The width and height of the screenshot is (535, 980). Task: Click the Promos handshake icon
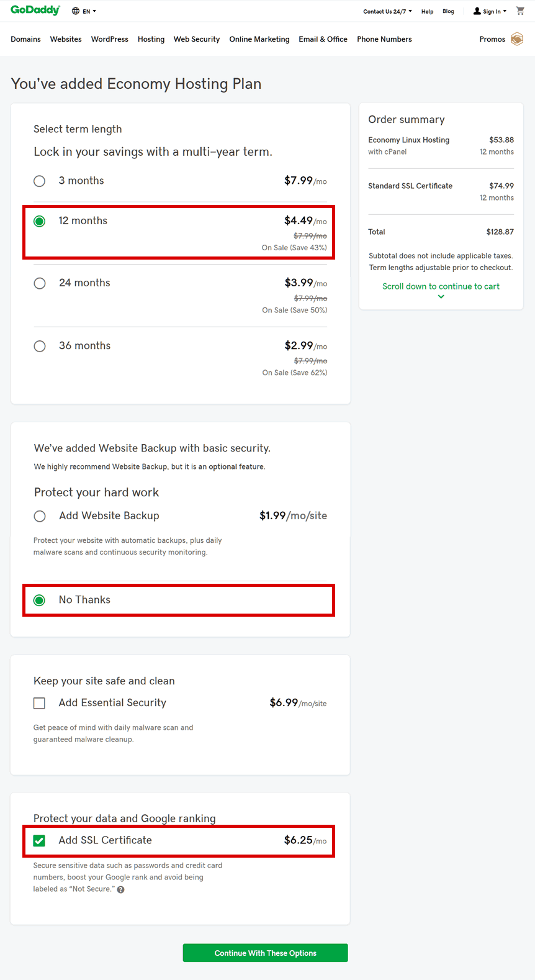tap(517, 39)
